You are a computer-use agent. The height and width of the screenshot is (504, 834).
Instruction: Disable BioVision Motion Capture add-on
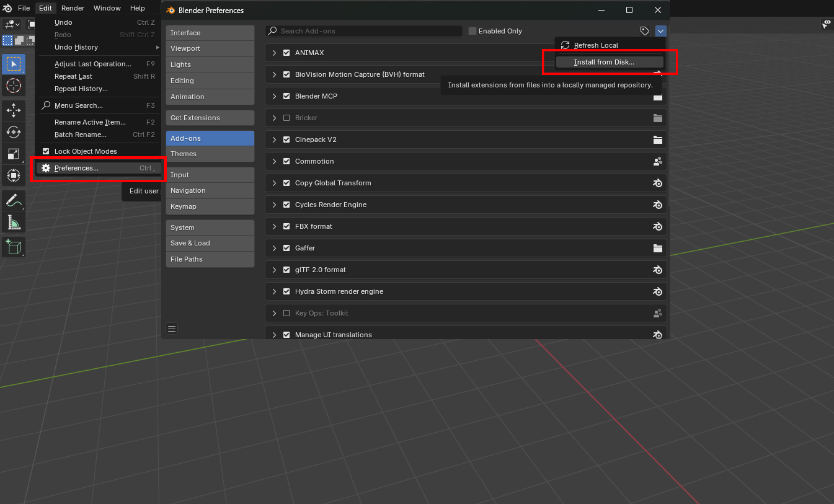286,74
